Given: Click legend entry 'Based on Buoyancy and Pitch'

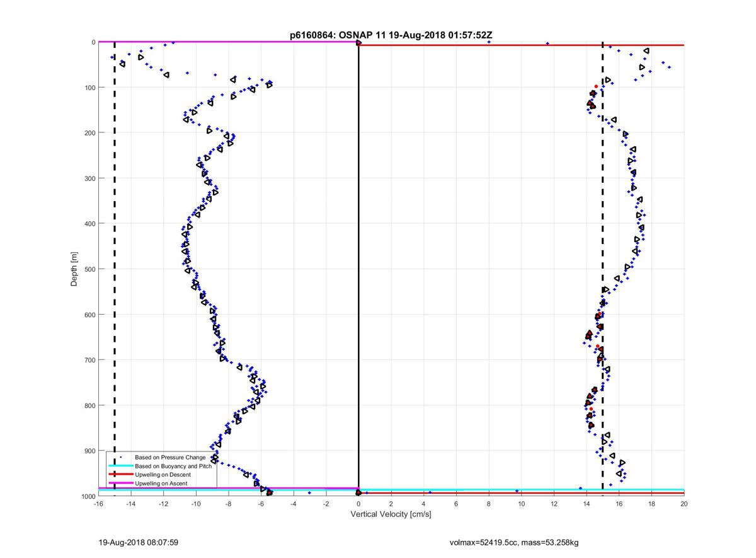Looking at the screenshot, I should (175, 465).
